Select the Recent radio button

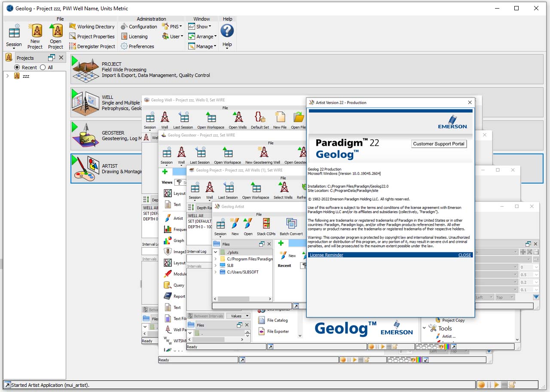tap(17, 67)
